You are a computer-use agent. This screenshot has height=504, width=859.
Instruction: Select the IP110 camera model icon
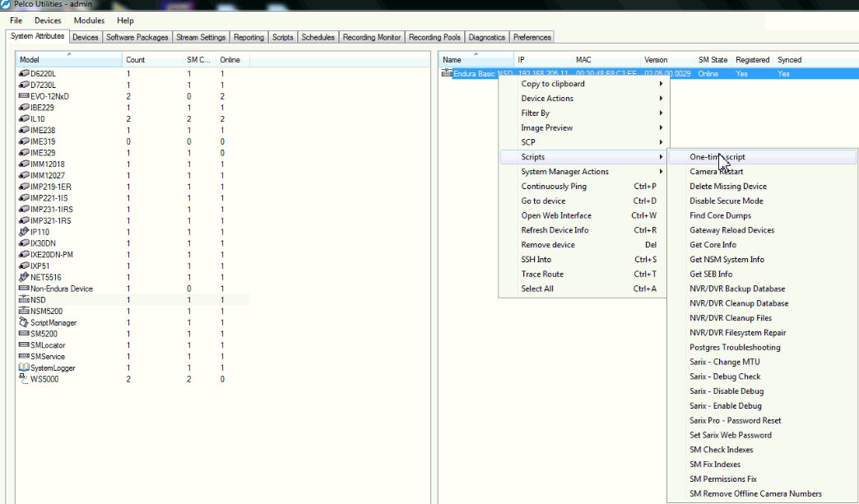(25, 234)
